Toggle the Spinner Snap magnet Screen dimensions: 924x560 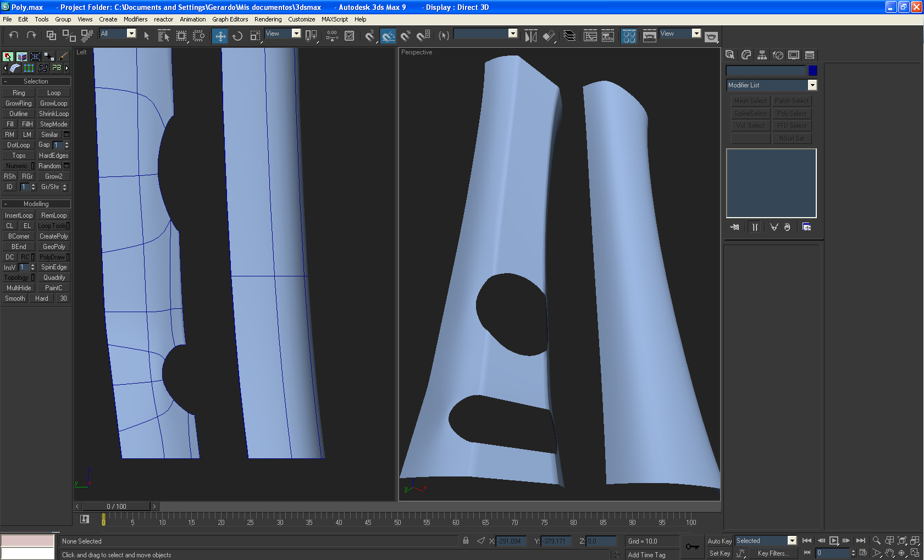(423, 36)
